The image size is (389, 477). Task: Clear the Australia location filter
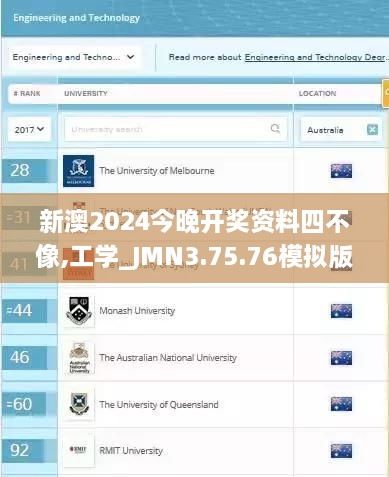[x=372, y=130]
